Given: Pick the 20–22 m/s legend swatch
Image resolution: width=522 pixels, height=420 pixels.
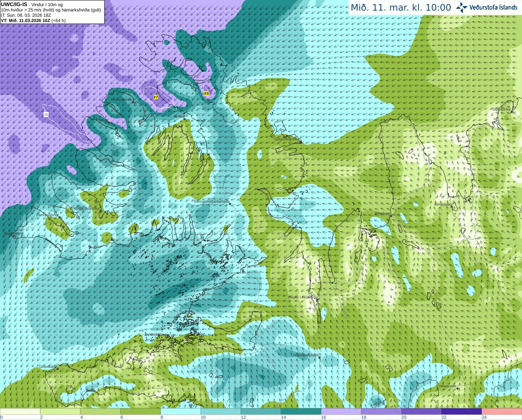Looking at the screenshot, I should pyautogui.click(x=422, y=411).
